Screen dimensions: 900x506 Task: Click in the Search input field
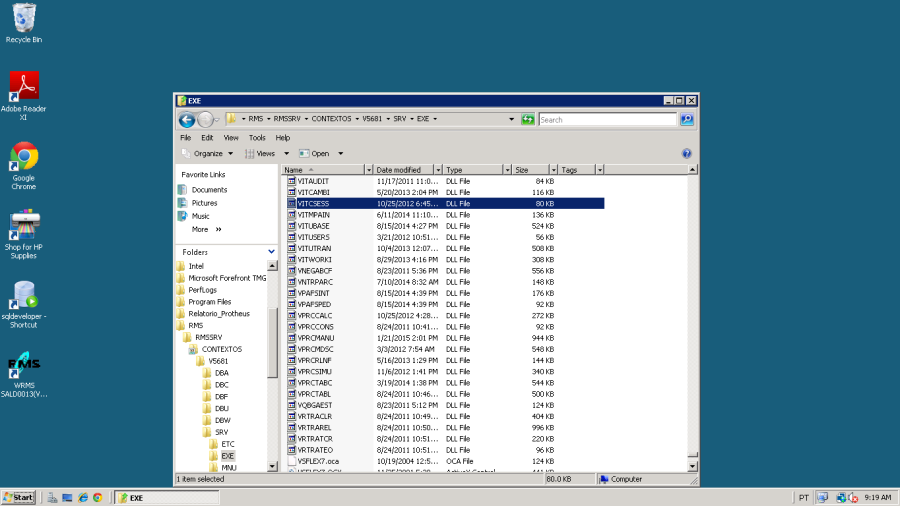[x=607, y=119]
